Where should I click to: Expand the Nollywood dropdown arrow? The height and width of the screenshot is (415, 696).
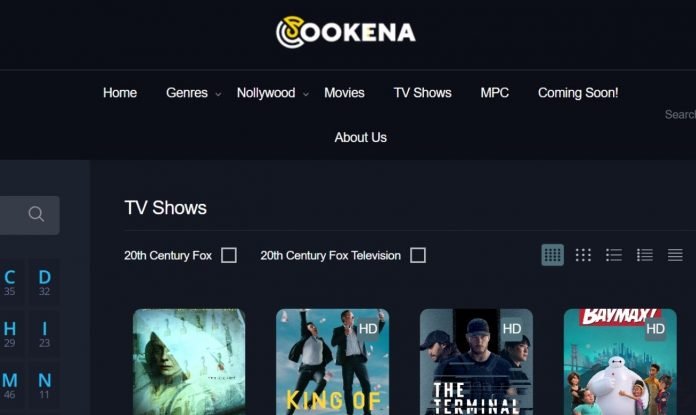[x=305, y=94]
